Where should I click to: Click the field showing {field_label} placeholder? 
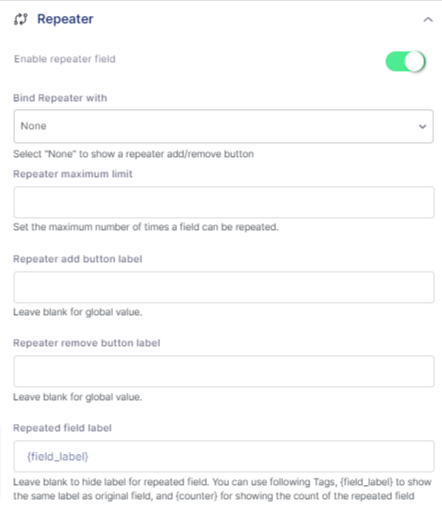pyautogui.click(x=224, y=456)
